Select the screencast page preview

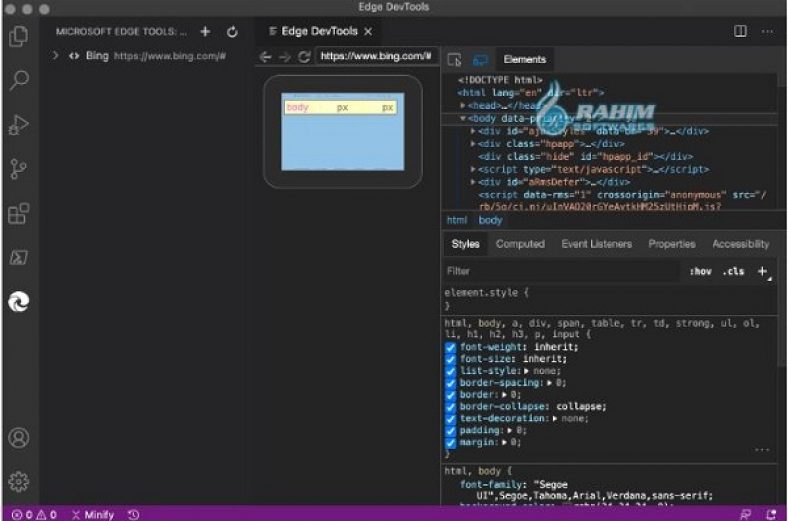(343, 132)
